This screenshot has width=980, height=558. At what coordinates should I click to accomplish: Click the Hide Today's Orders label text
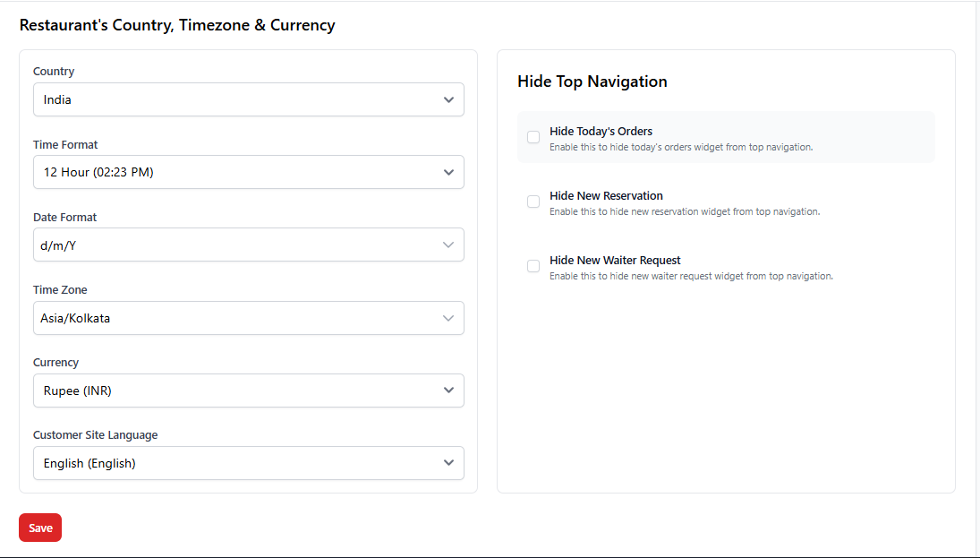(x=601, y=131)
